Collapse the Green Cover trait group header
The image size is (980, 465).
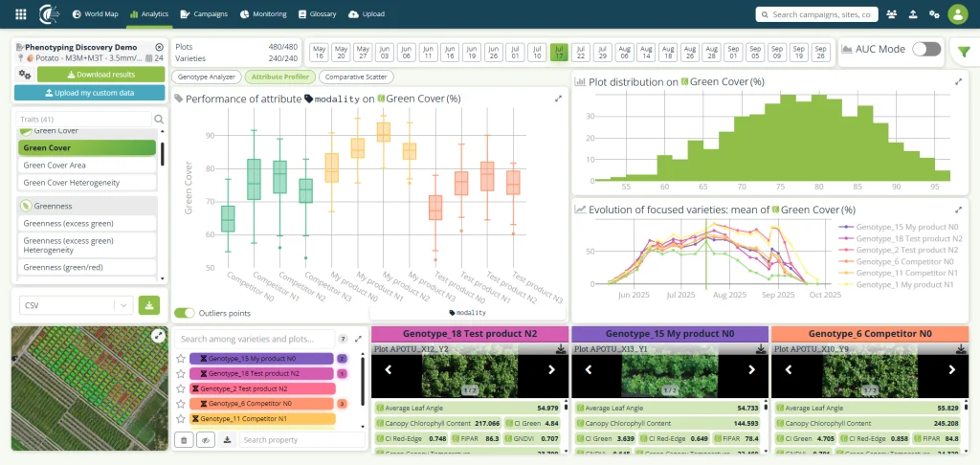pos(86,131)
